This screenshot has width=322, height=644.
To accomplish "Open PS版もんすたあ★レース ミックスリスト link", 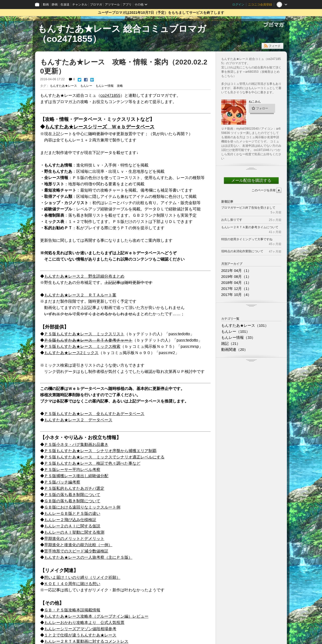I will (x=84, y=334).
